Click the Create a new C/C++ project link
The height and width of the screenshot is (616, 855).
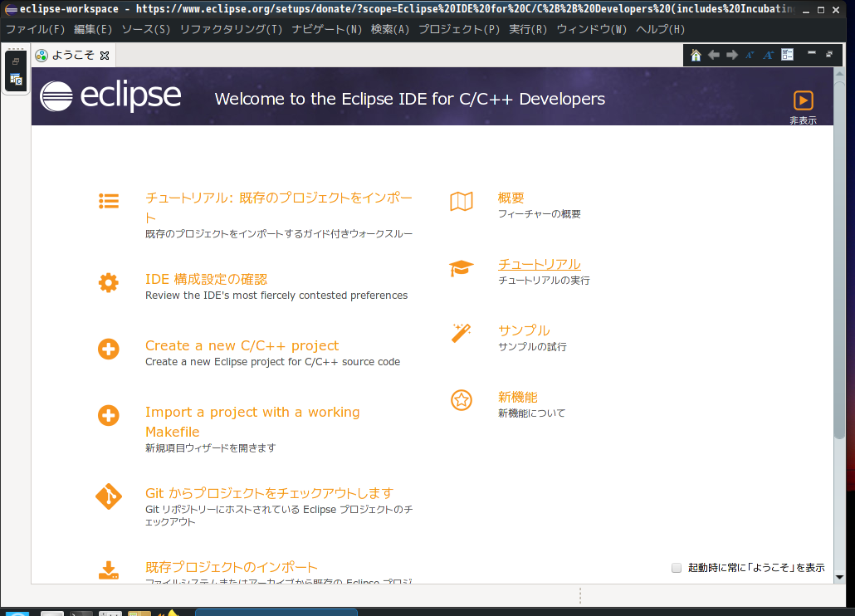242,345
